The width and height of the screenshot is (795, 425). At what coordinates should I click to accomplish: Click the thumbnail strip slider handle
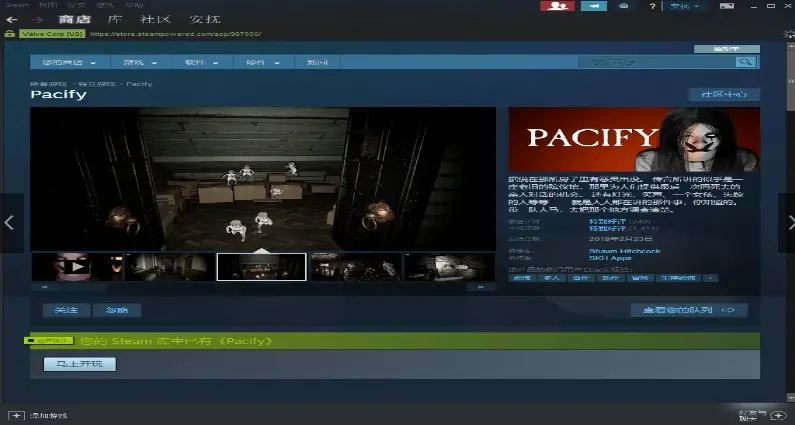[82, 287]
